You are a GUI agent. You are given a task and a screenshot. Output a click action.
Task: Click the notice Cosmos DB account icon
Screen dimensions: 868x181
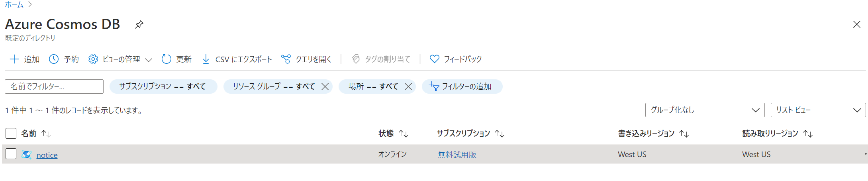27,155
